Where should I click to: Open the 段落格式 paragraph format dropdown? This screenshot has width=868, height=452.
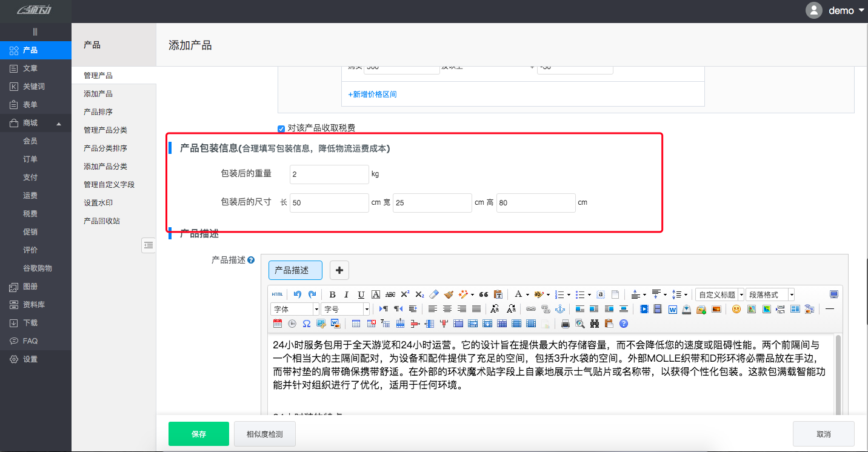tap(770, 294)
